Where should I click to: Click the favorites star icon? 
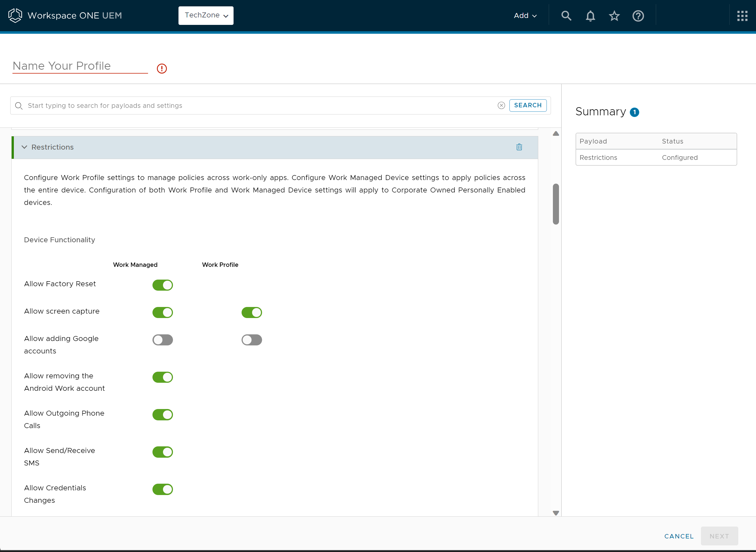pyautogui.click(x=614, y=15)
